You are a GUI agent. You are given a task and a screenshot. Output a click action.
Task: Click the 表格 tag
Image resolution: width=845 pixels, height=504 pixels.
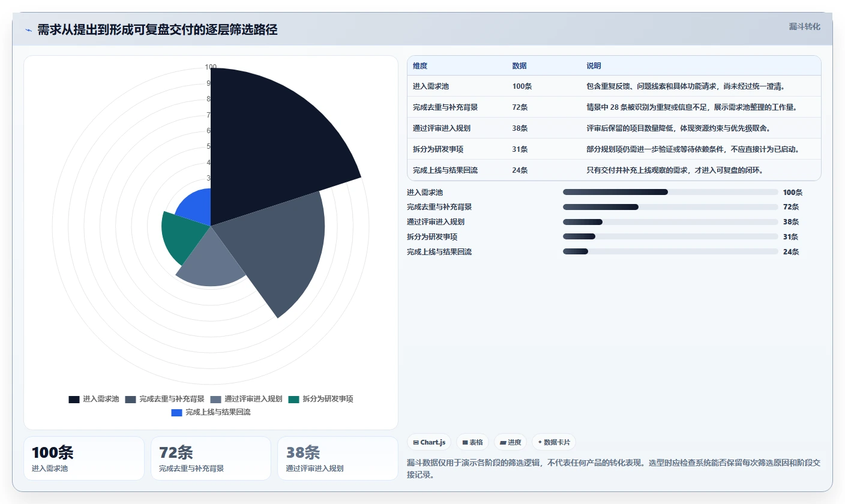click(472, 442)
